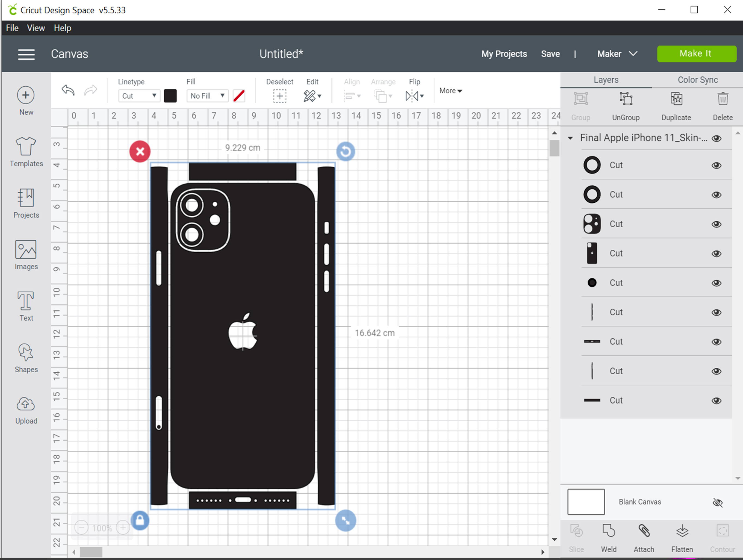Click the fill color swatch with red slash
This screenshot has width=743, height=560.
(239, 96)
